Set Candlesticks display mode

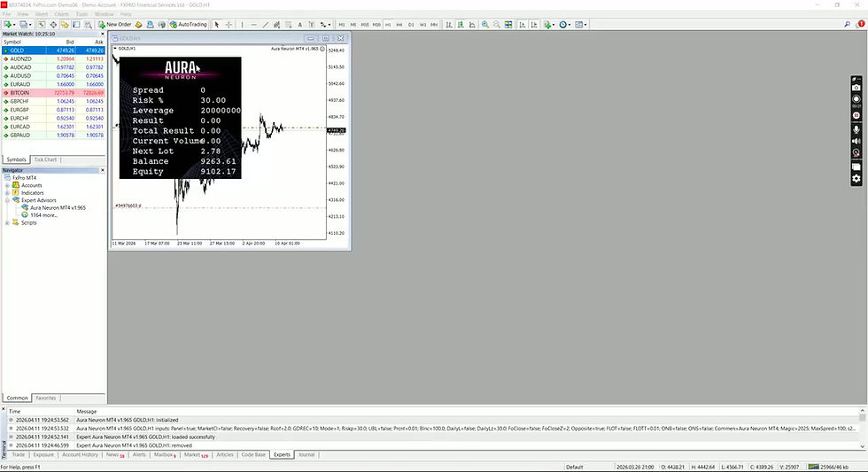coord(461,24)
